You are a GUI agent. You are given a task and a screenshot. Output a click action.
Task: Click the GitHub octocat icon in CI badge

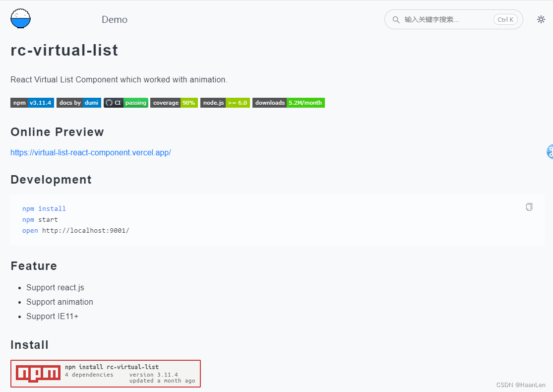click(109, 103)
